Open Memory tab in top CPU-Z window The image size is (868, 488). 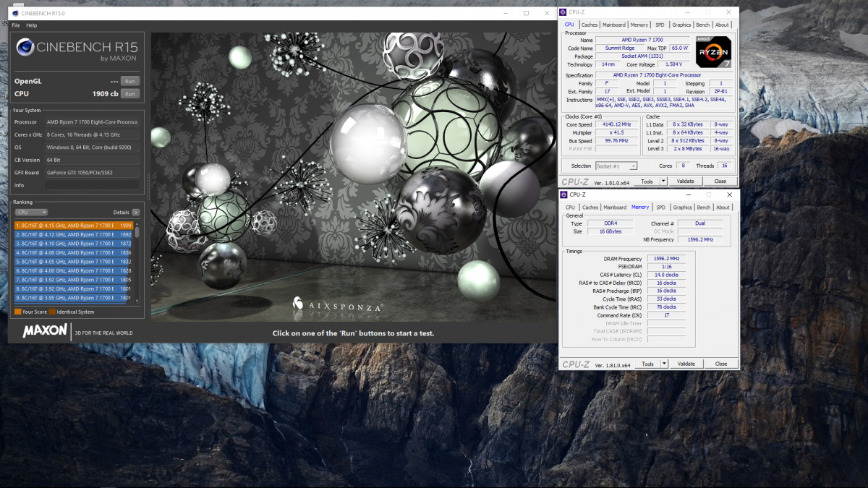pyautogui.click(x=639, y=25)
